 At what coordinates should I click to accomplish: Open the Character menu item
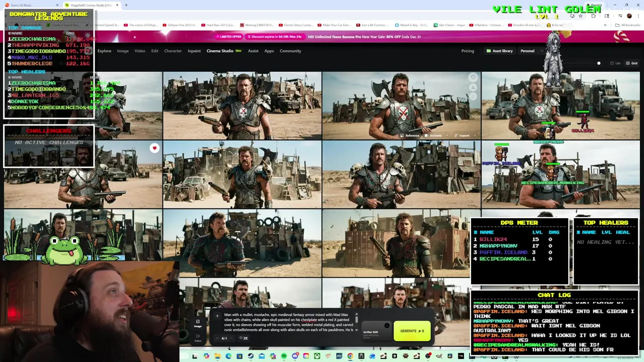click(173, 51)
